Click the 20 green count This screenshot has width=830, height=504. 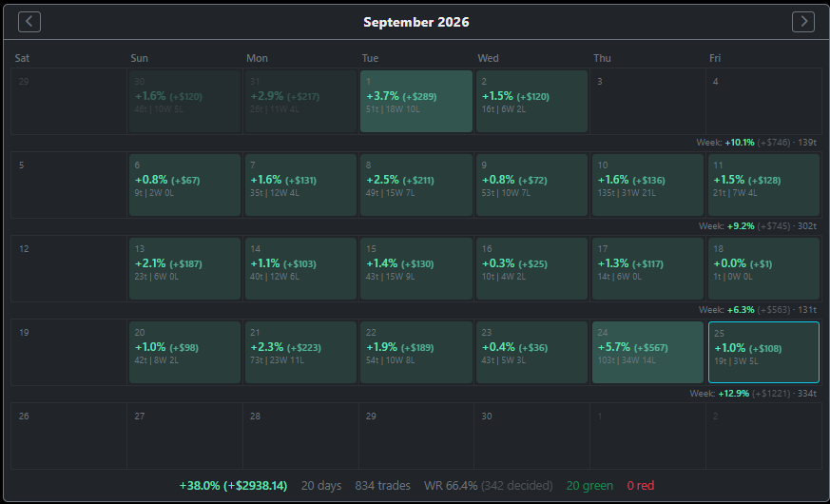(589, 486)
